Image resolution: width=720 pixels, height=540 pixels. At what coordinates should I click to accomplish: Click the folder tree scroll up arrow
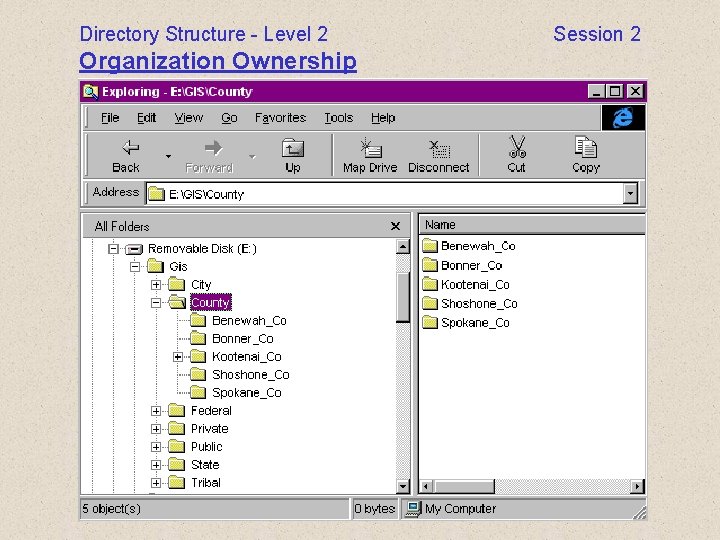point(403,247)
